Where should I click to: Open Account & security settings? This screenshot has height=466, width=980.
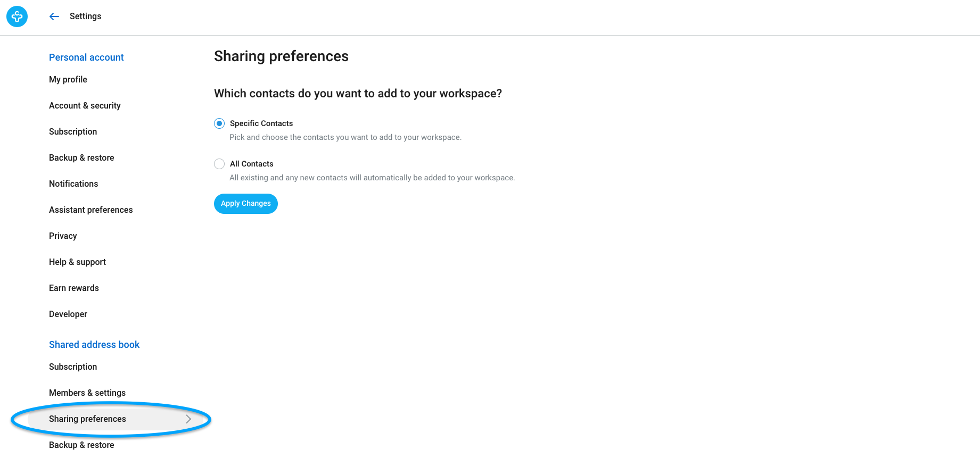85,105
